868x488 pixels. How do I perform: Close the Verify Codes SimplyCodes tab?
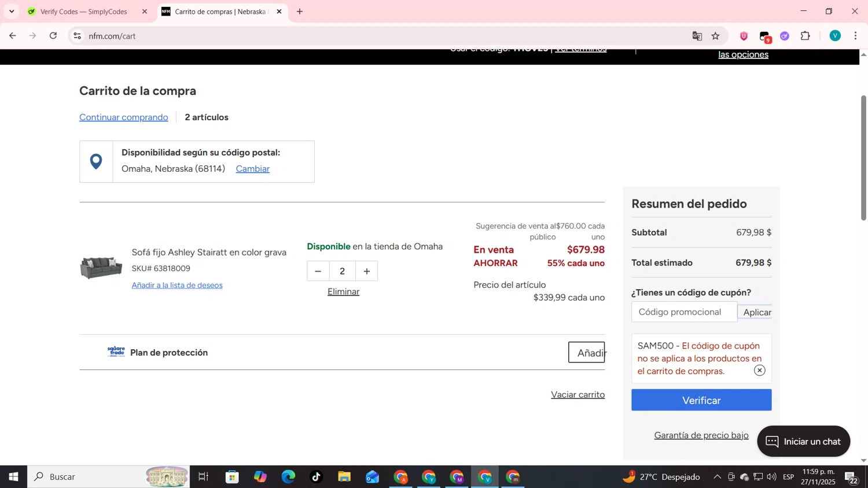pyautogui.click(x=145, y=12)
